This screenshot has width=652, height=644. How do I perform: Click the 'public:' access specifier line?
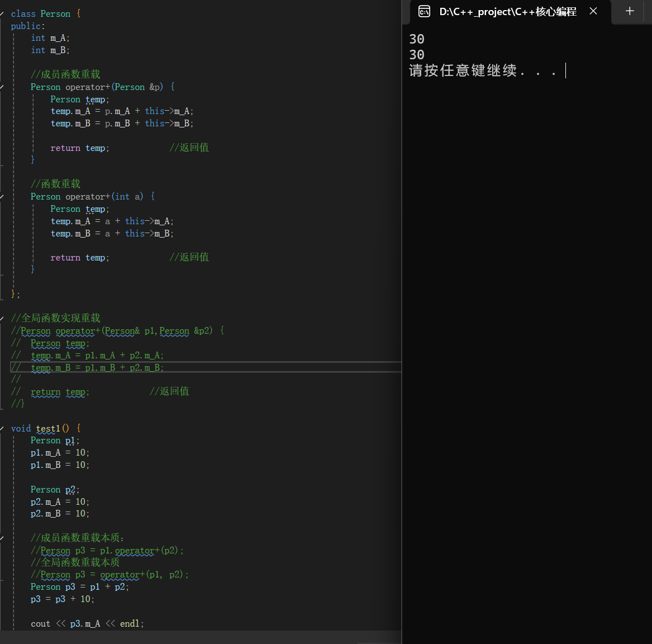pyautogui.click(x=28, y=26)
